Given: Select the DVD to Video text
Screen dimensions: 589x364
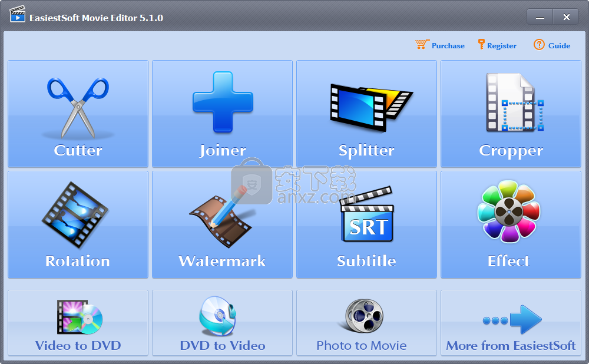Looking at the screenshot, I should (x=223, y=346).
